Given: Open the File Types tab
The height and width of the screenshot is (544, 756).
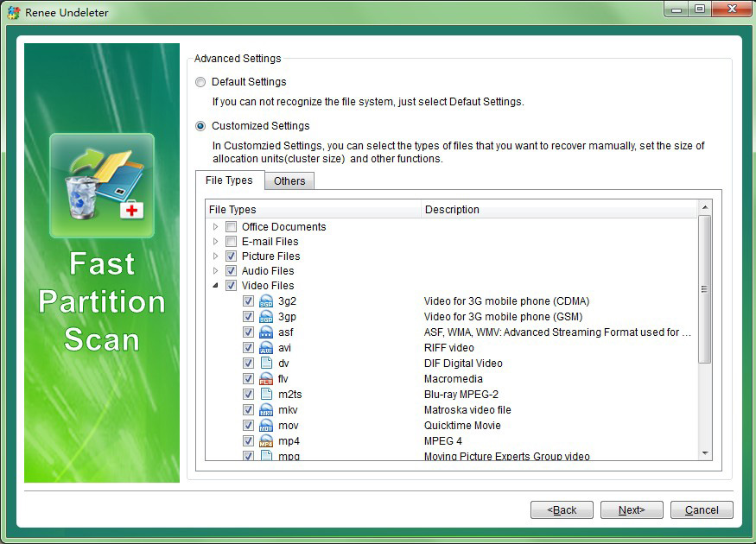Looking at the screenshot, I should [x=229, y=180].
